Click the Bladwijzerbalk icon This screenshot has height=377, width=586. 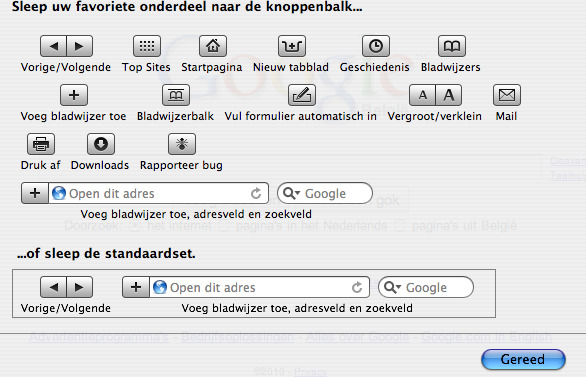pyautogui.click(x=176, y=95)
